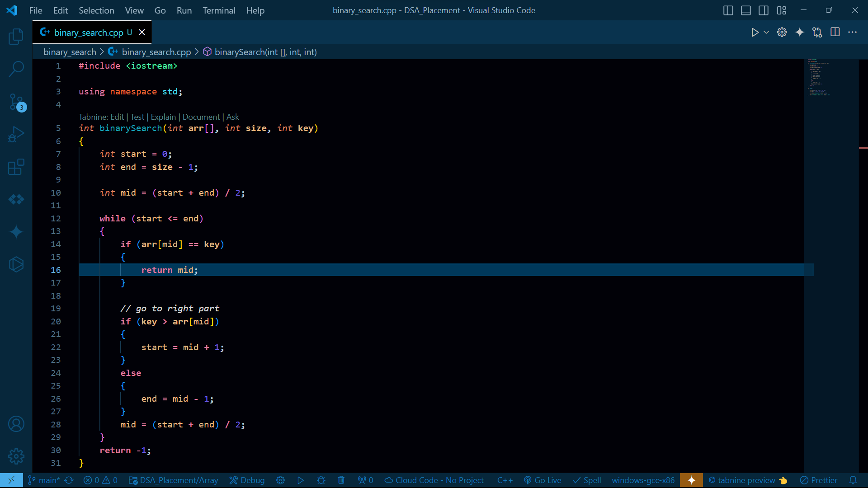Screen dimensions: 868x488
Task: Change the windows-gcc-x86 configuration
Action: pyautogui.click(x=643, y=480)
